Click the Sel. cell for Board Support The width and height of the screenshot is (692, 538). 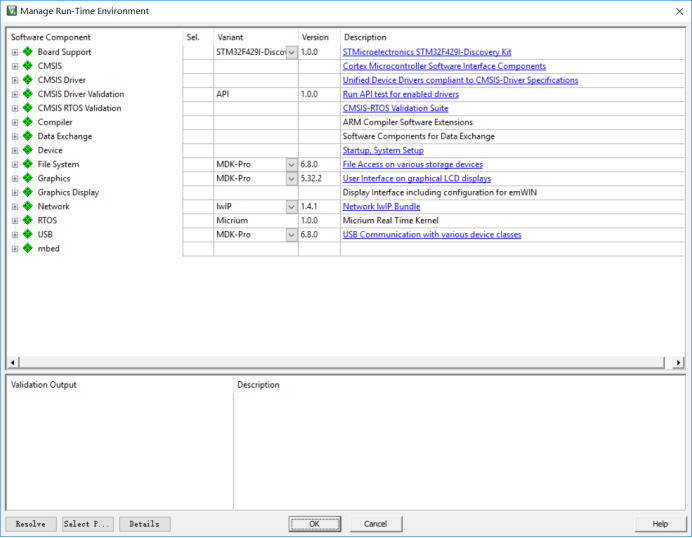(x=198, y=52)
